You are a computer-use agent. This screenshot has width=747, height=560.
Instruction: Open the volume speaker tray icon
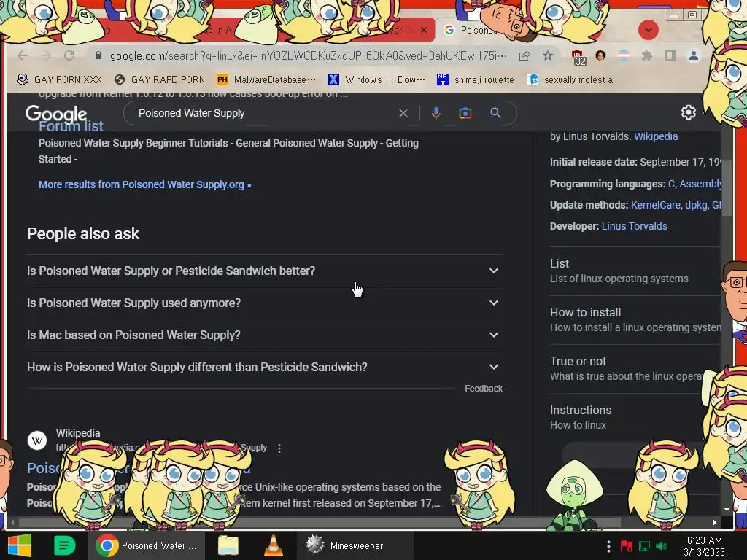tap(662, 546)
